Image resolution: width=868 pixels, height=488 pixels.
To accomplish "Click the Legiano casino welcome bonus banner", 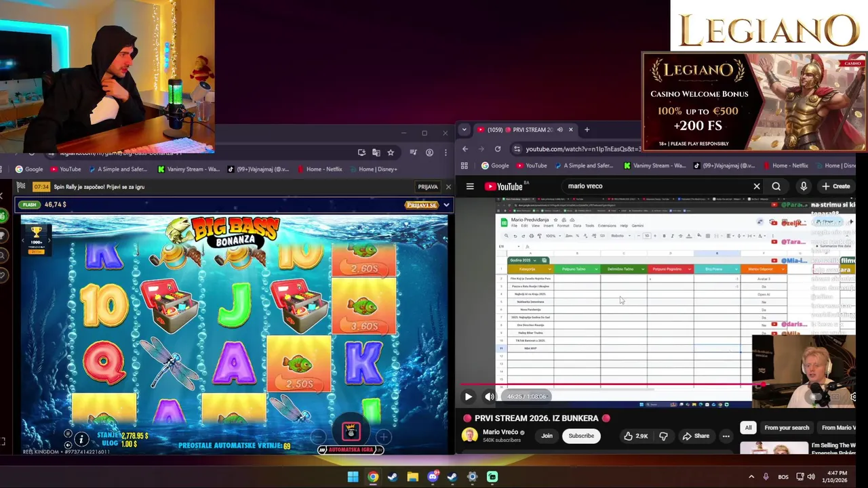I will pyautogui.click(x=754, y=102).
